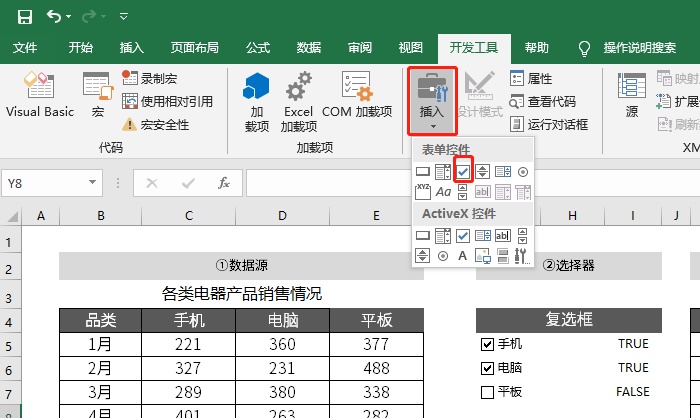Toggle 使用相对引用 option
700x418 pixels.
click(x=167, y=101)
